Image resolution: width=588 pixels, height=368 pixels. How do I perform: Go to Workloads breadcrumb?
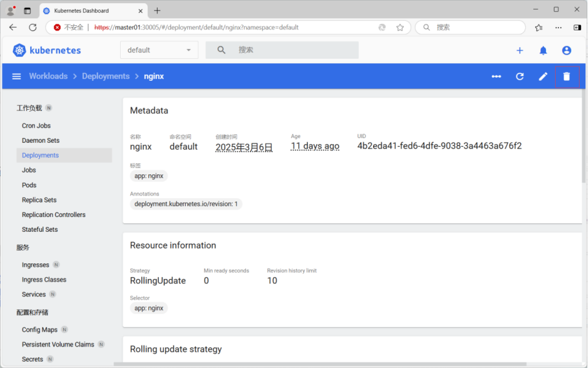coord(48,76)
